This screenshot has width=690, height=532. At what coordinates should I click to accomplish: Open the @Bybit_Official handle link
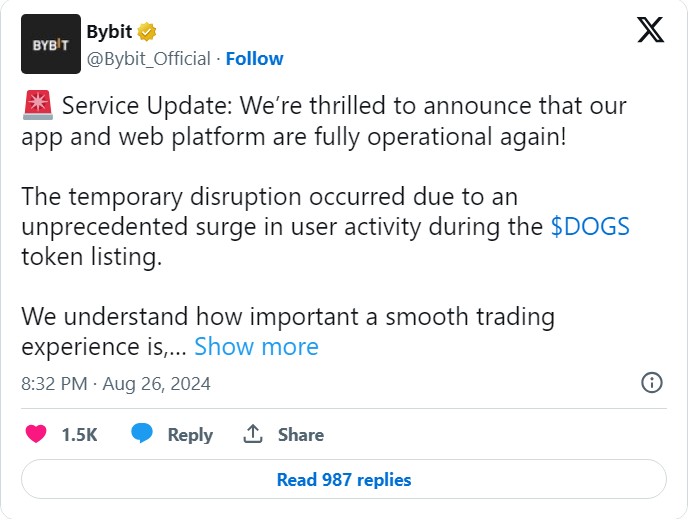[x=148, y=59]
